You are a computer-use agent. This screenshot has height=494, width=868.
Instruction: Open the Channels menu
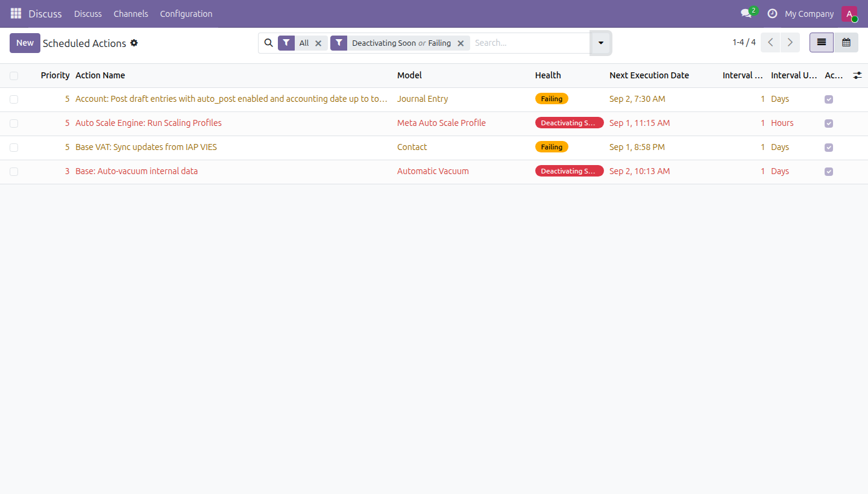[x=131, y=13]
